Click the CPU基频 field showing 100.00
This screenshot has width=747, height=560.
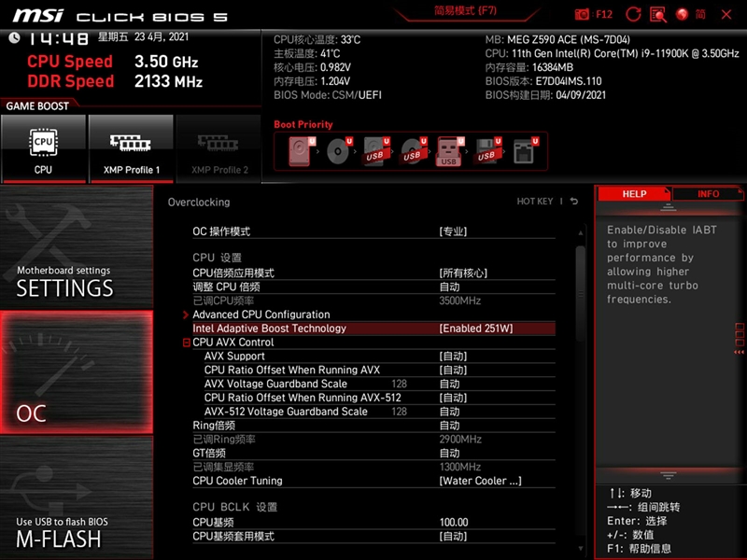click(x=453, y=521)
